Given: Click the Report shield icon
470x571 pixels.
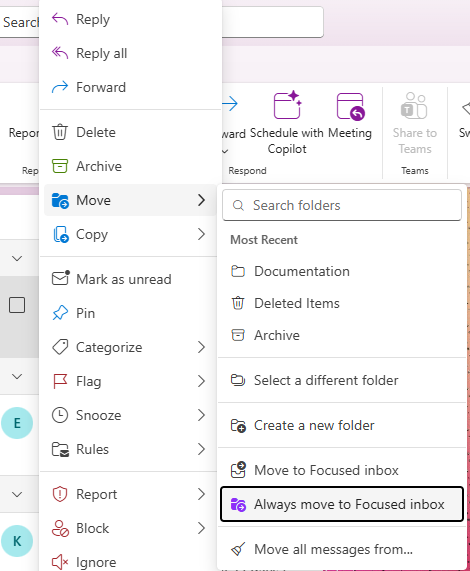Looking at the screenshot, I should click(60, 494).
